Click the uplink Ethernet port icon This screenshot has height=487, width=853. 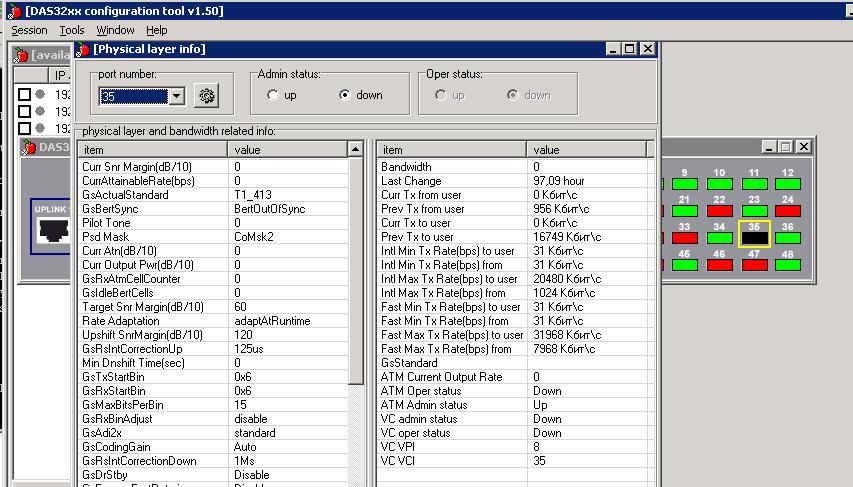[52, 228]
